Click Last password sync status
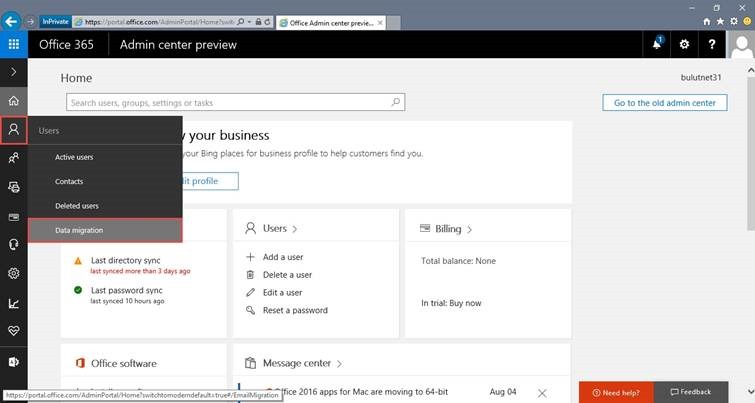 127,290
